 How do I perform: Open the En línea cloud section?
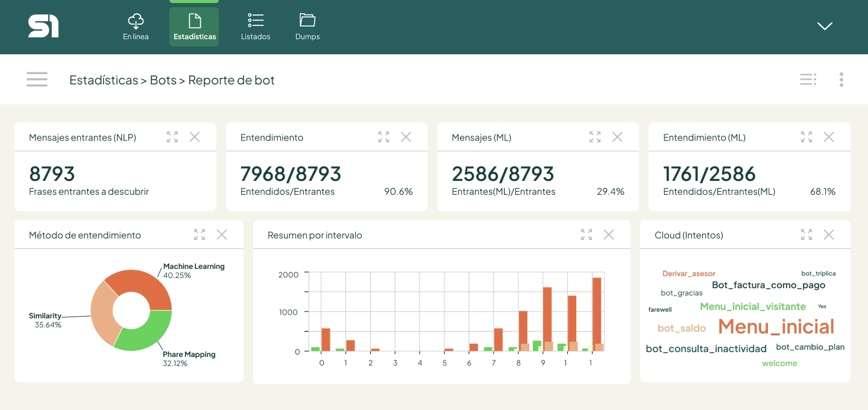[136, 27]
